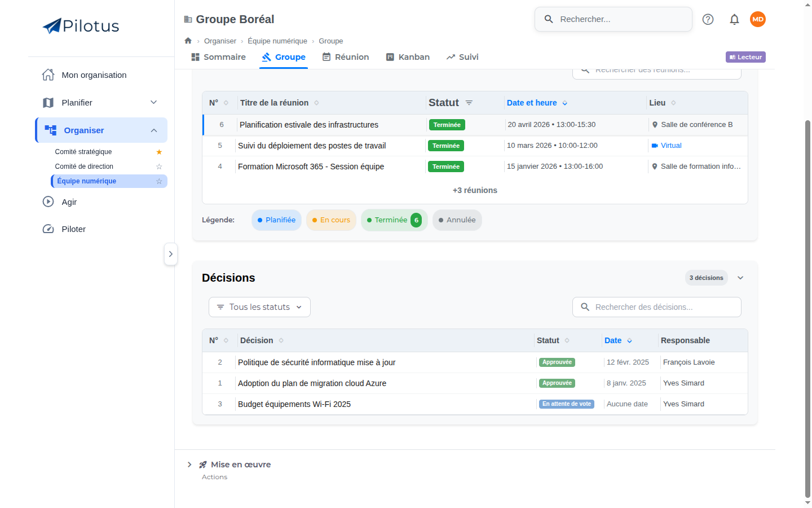812x508 pixels.
Task: Sort by N° in meetings table
Action: (x=226, y=103)
